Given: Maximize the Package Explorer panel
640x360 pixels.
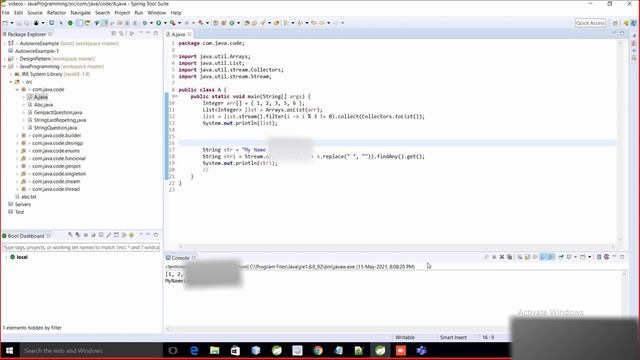Looking at the screenshot, I should coord(156,33).
